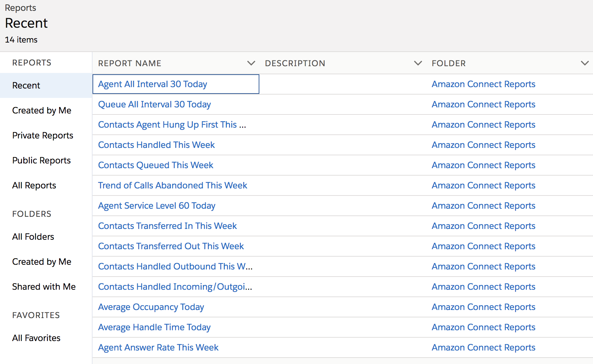
Task: Open the Average Occupancy Today report
Action: [x=151, y=307]
